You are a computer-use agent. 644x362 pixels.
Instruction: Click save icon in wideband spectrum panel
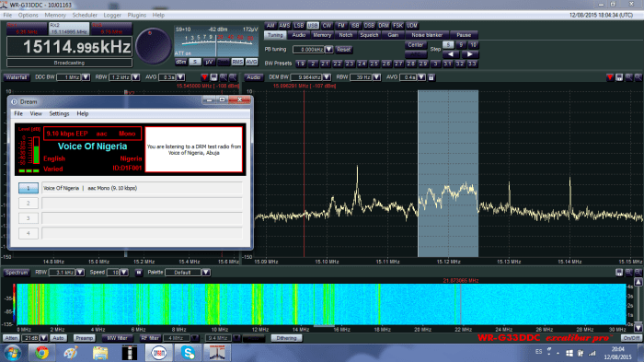(x=619, y=273)
